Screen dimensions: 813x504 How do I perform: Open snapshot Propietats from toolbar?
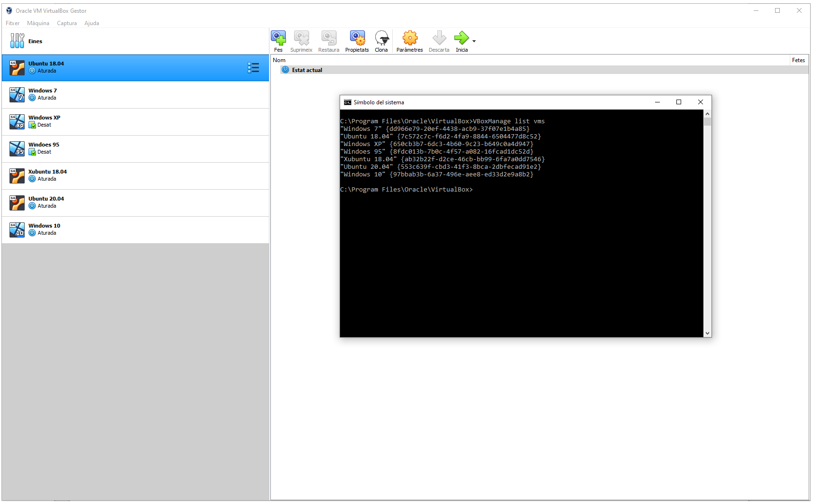coord(357,38)
